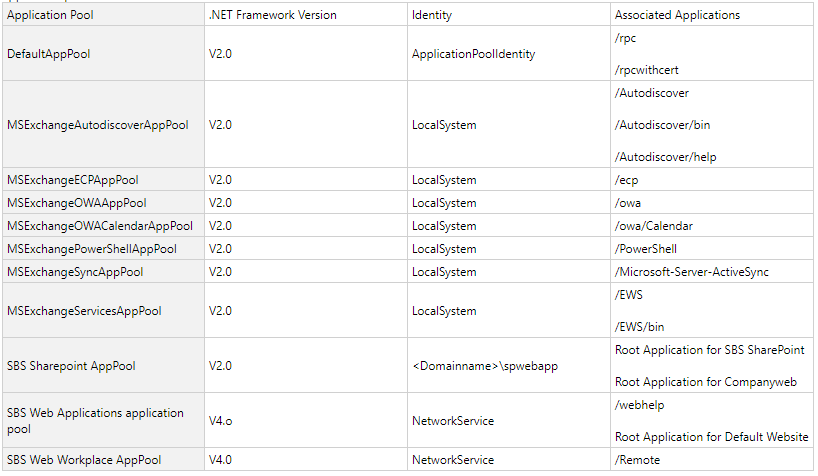Click LocalSystem in MSExchangeAutodiscoverAppPool row

tap(444, 125)
